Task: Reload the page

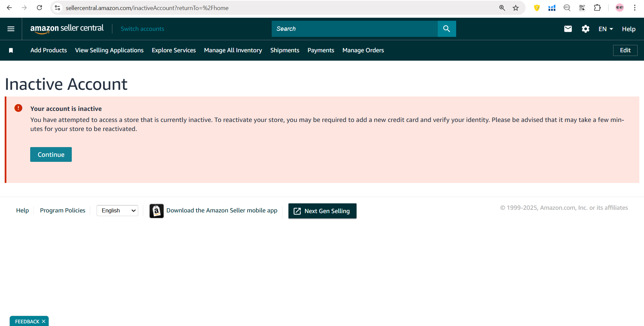Action: [39, 8]
